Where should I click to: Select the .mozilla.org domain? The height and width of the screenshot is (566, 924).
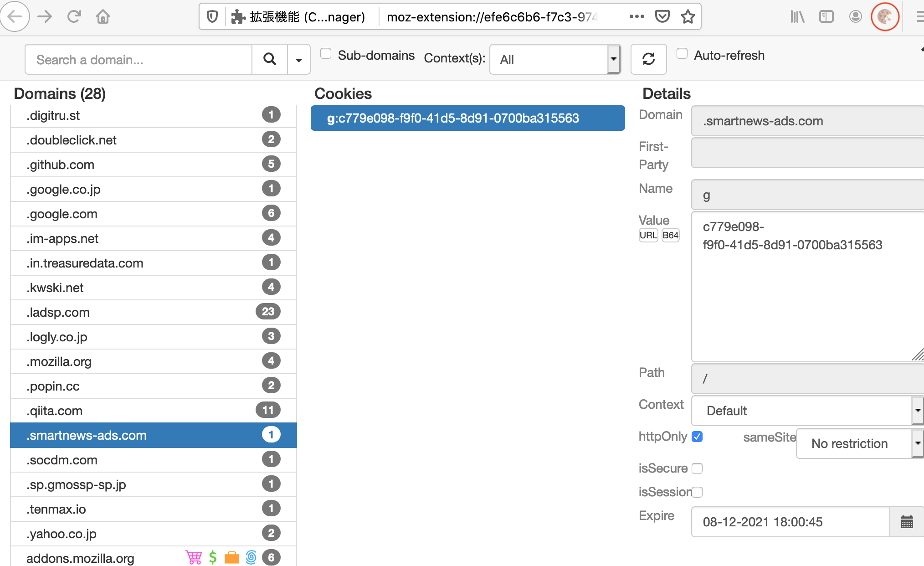[x=153, y=361]
